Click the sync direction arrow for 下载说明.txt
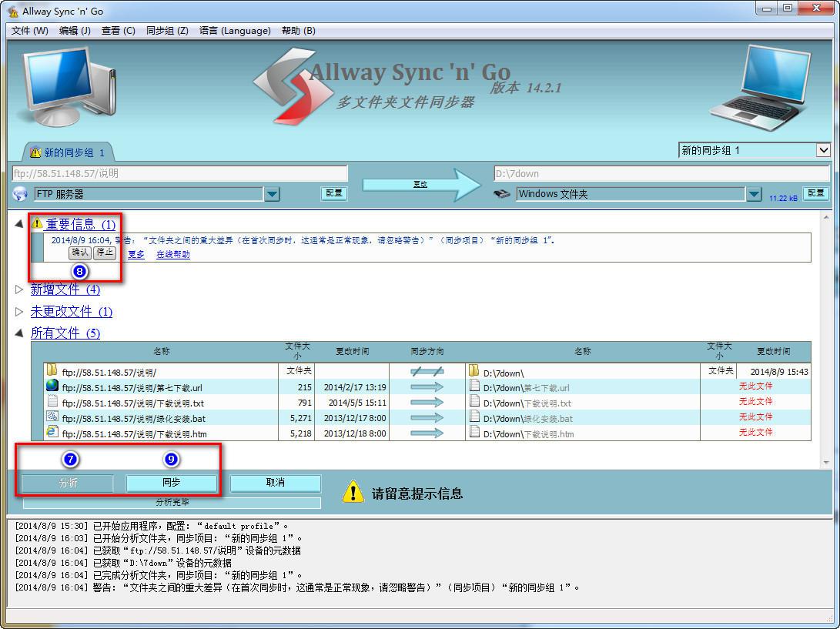Viewport: 840px width, 629px height. pyautogui.click(x=427, y=403)
